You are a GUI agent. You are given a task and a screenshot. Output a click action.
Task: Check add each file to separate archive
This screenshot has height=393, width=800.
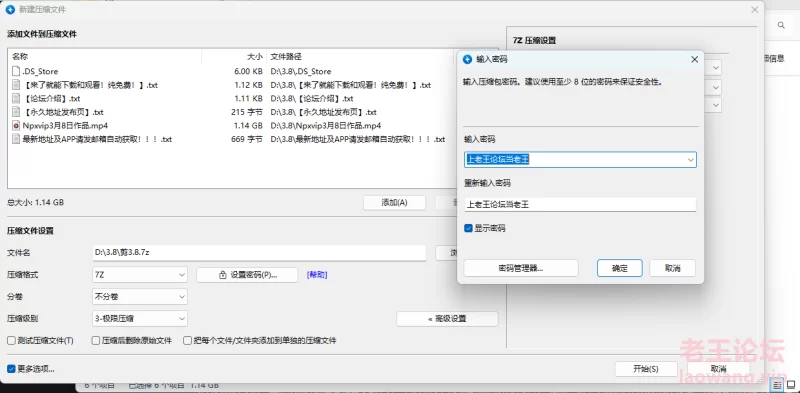pyautogui.click(x=188, y=340)
